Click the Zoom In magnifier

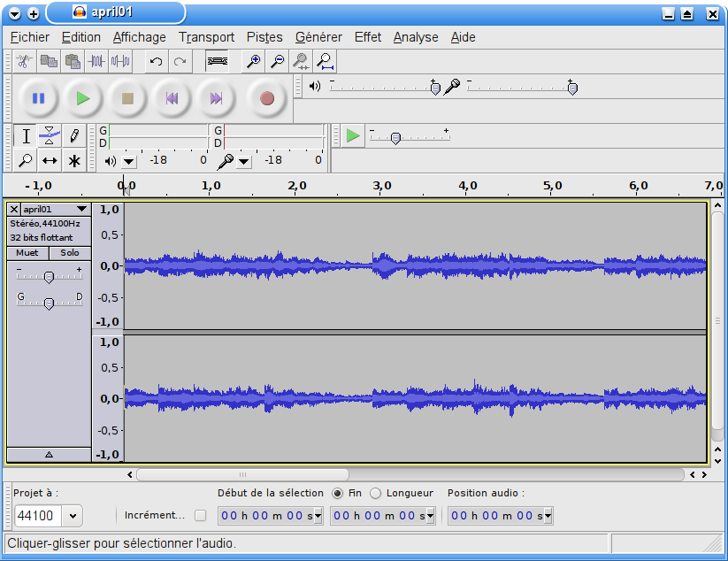(x=253, y=61)
